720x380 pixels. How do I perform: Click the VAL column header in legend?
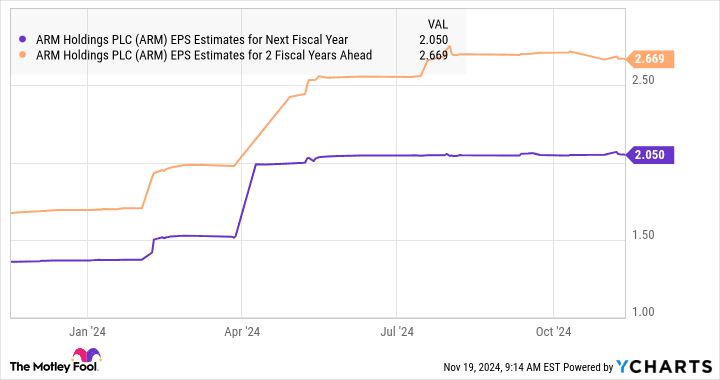[438, 24]
